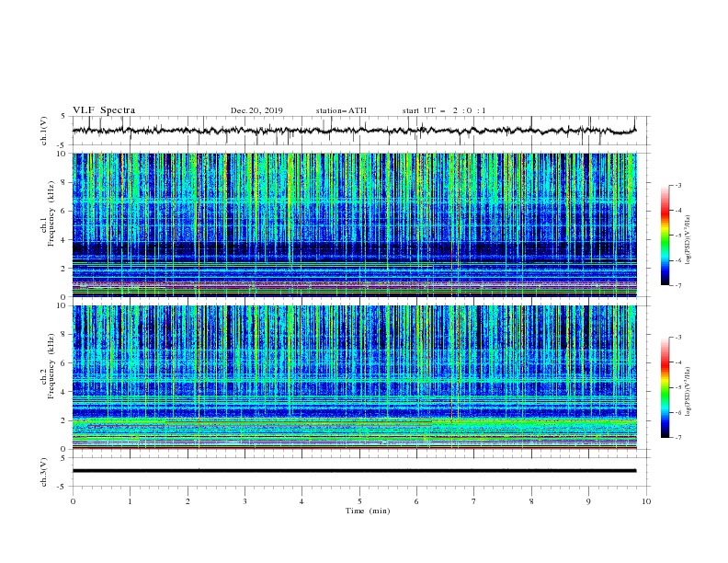Select the "start UT = 2 : 0 : 1" text

(x=444, y=110)
